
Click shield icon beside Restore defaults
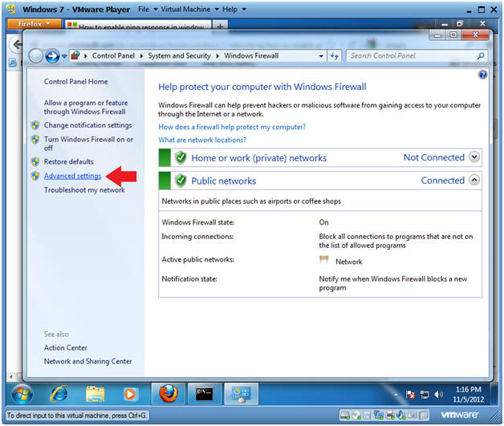coord(35,161)
